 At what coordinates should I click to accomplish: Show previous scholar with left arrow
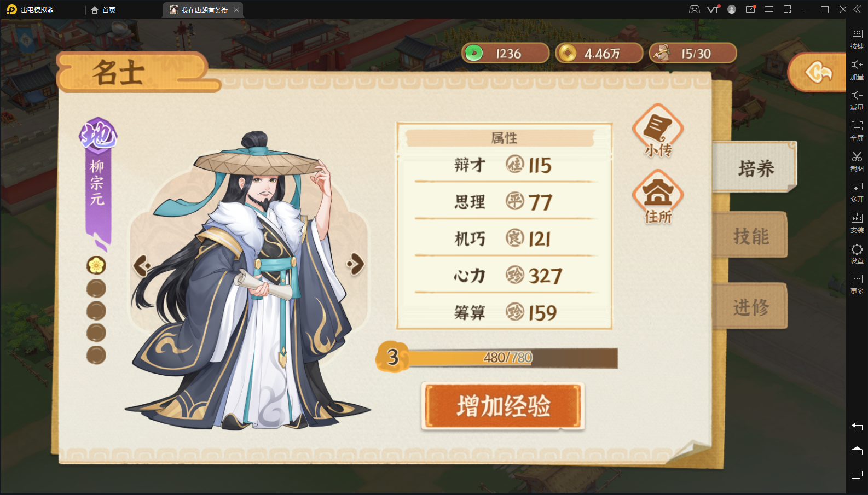[x=142, y=266]
